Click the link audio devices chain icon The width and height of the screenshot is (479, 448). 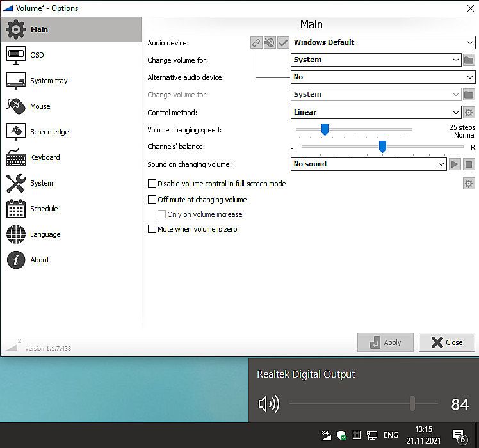click(256, 43)
